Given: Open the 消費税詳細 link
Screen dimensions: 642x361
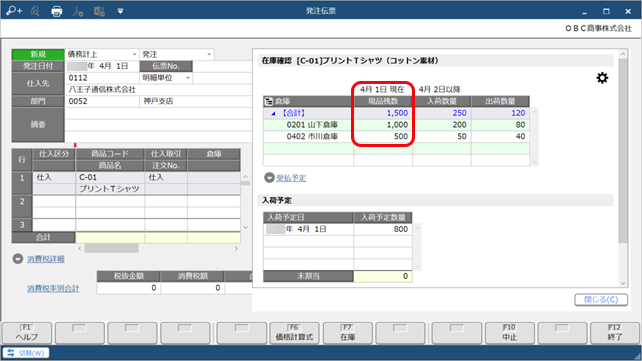Looking at the screenshot, I should (x=46, y=259).
